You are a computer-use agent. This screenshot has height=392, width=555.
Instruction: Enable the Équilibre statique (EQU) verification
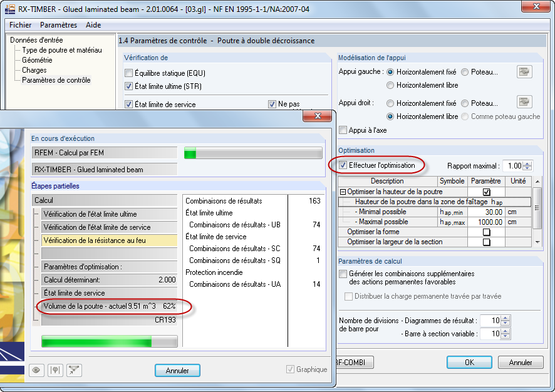pos(129,73)
